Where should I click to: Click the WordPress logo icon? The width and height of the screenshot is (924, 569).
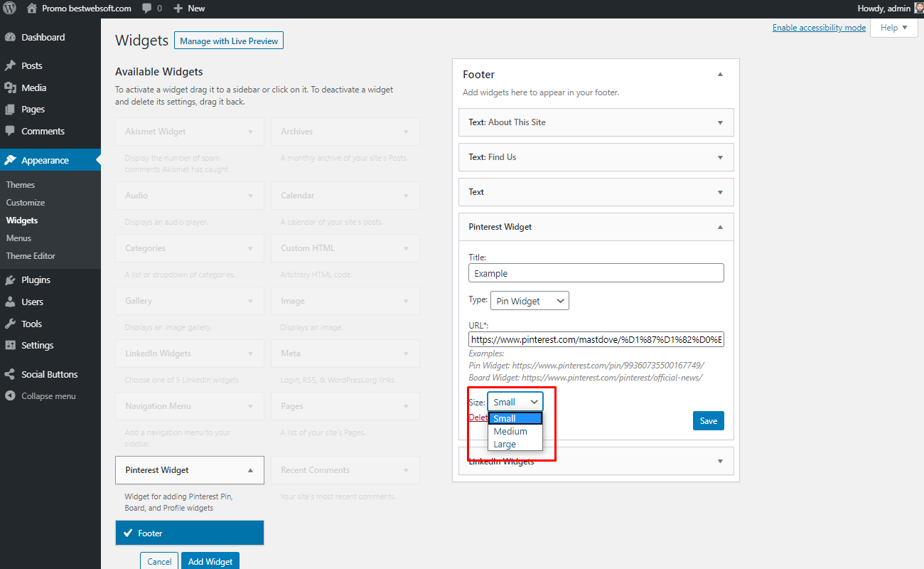coord(10,9)
